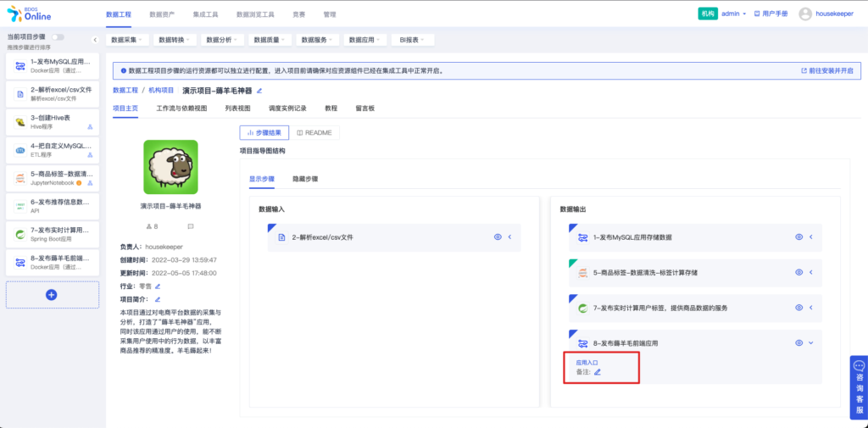Click the blue plus add-step button

coord(52,295)
